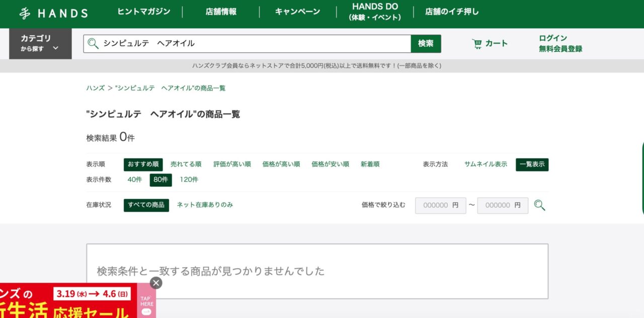
Task: Select すべての商品 stock filter
Action: click(x=146, y=205)
